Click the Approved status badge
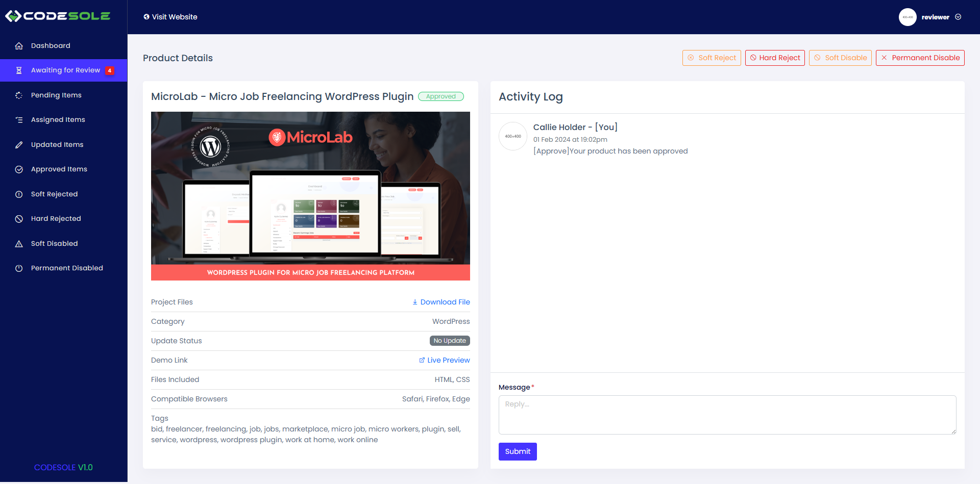 (x=441, y=96)
